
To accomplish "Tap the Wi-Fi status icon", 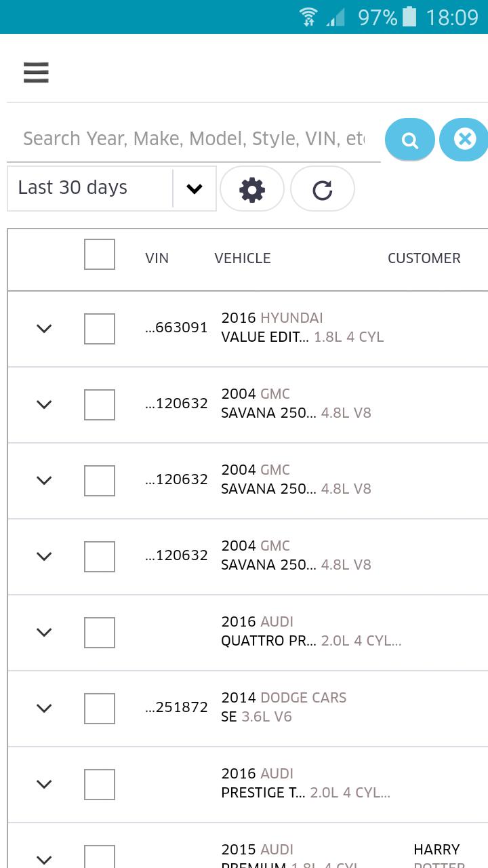I will coord(309,17).
